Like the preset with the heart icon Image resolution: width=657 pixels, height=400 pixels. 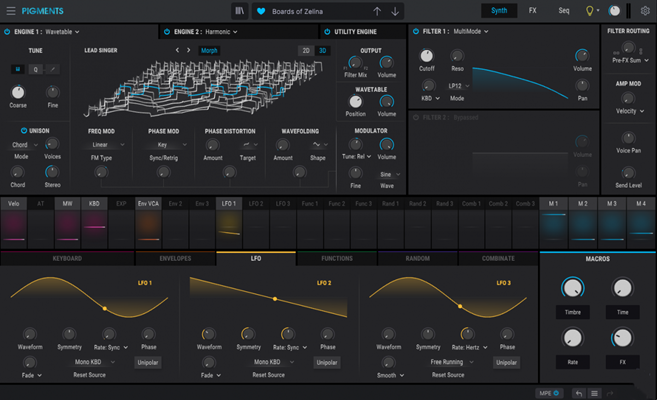pyautogui.click(x=262, y=11)
